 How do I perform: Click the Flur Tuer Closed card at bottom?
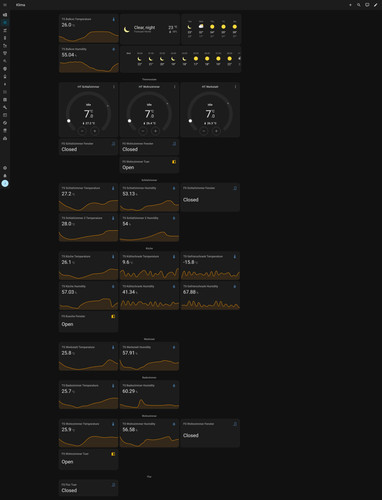pos(89,488)
